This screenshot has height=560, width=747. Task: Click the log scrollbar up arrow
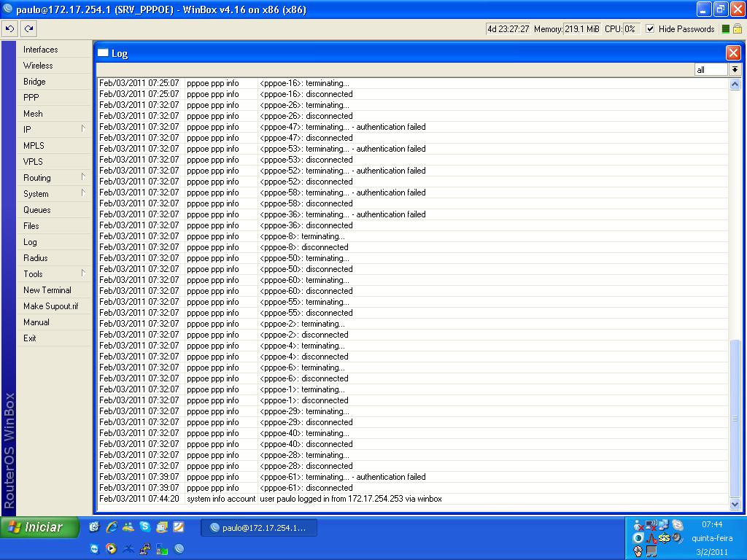(x=735, y=85)
